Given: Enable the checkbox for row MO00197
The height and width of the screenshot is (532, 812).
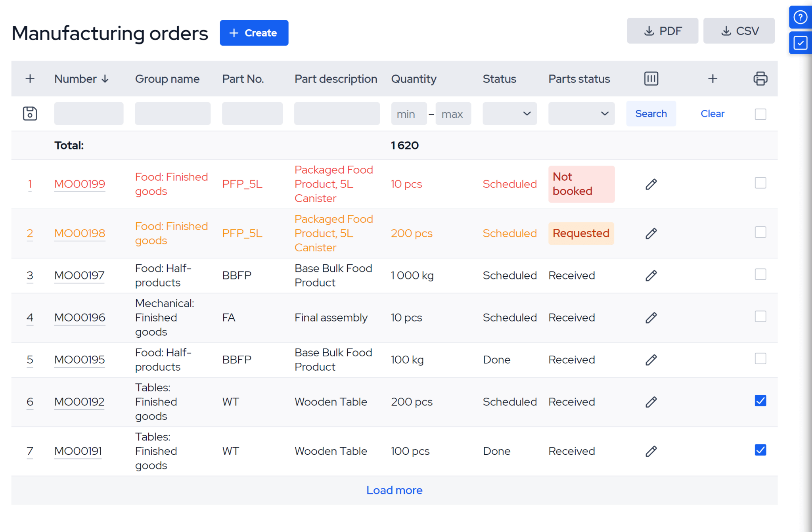Looking at the screenshot, I should 760,274.
